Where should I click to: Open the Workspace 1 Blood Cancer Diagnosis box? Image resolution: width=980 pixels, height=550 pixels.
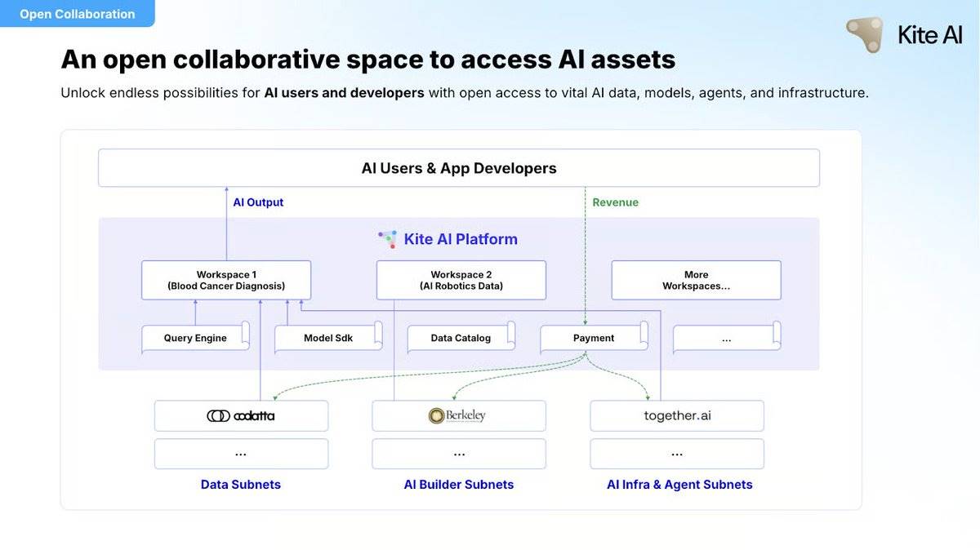226,280
